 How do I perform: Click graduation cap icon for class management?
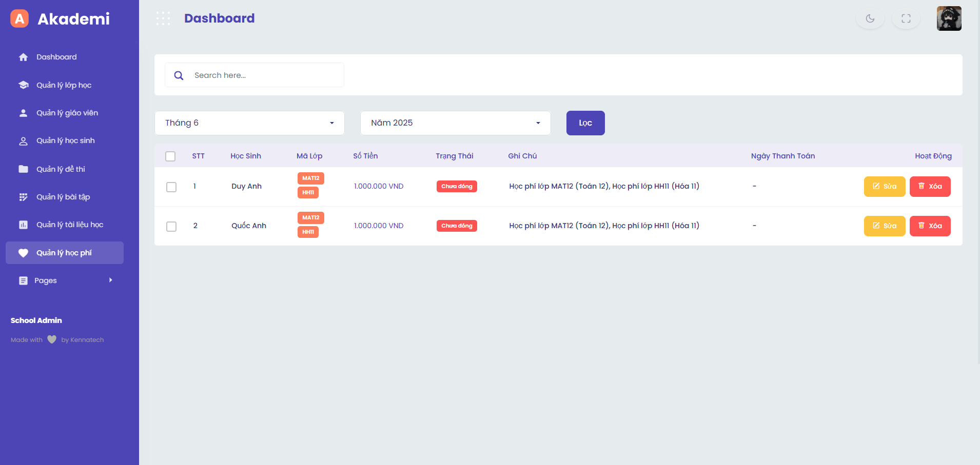point(23,85)
